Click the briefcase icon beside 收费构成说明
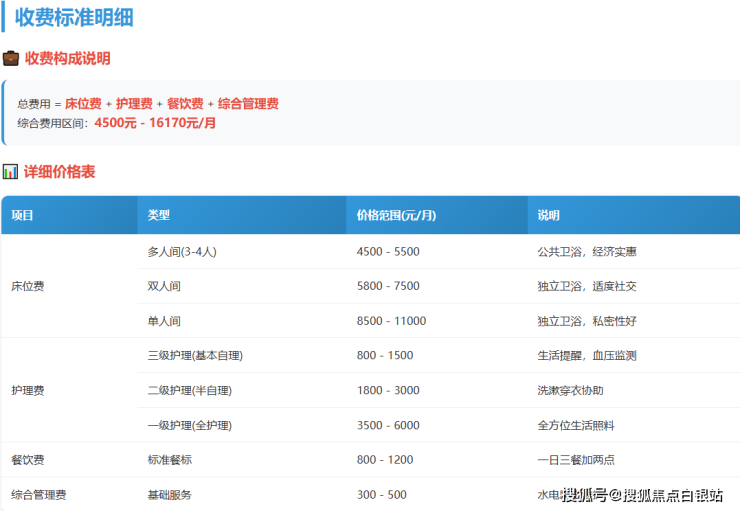Screen dimensions: 740x511 click(11, 58)
